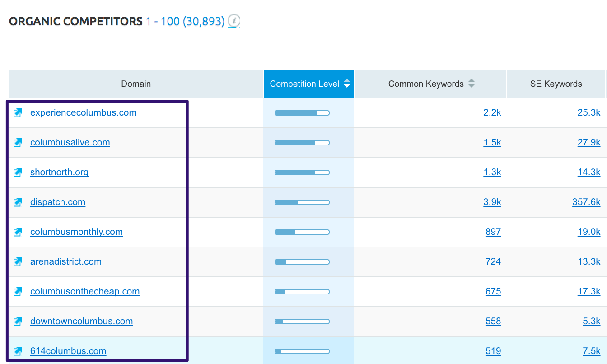The height and width of the screenshot is (364, 607).
Task: Click the ORGANIC COMPETITORS heading
Action: point(76,21)
